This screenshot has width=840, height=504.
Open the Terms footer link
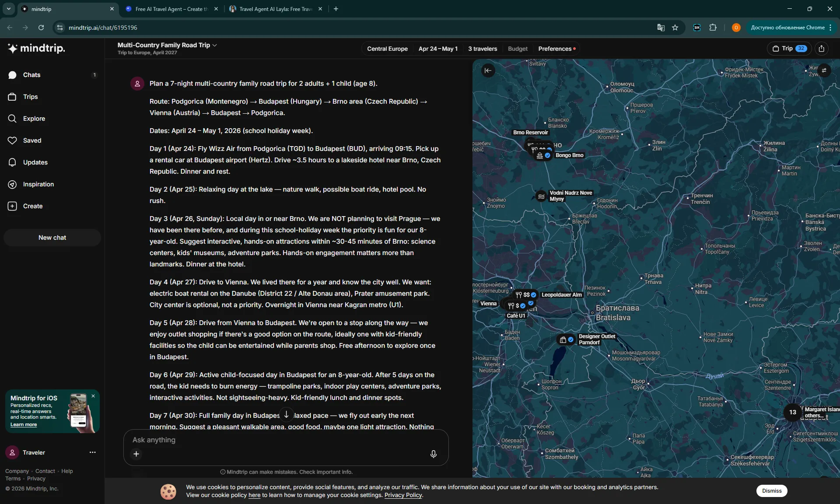pyautogui.click(x=13, y=479)
